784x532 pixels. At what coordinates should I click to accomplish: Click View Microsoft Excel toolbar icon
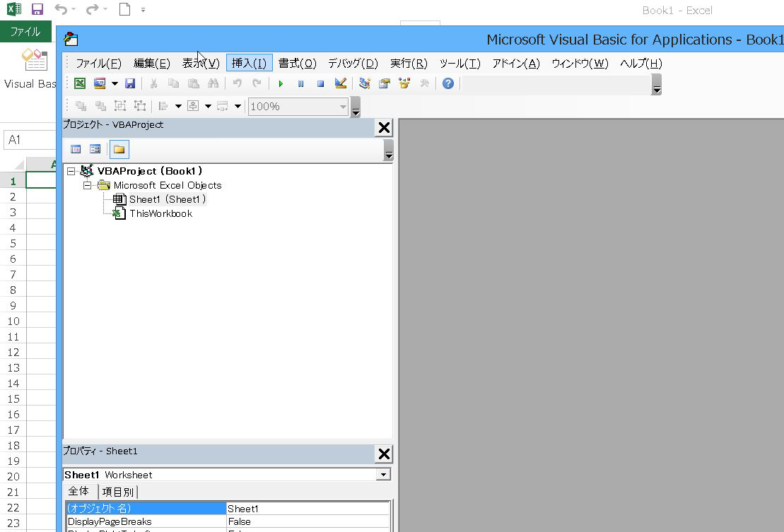tap(80, 83)
